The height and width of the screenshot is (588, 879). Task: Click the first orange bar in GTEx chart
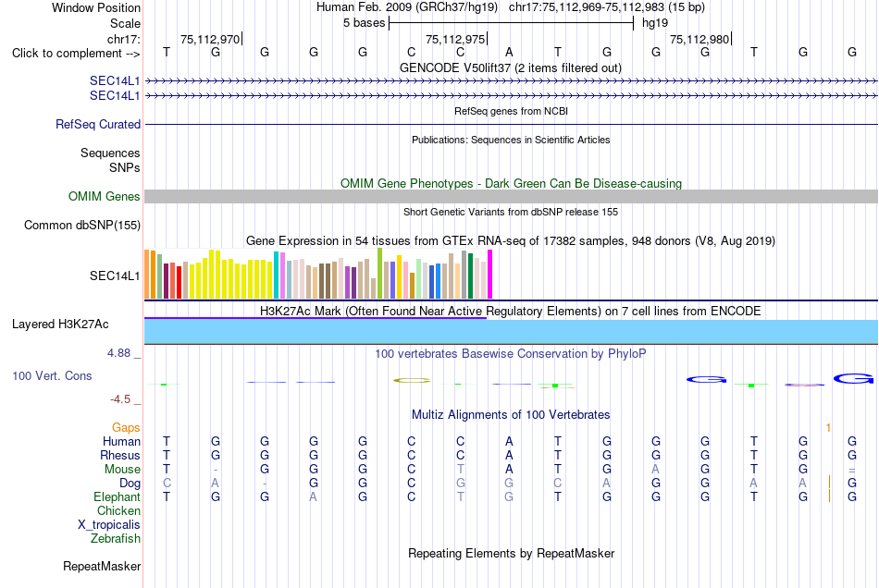147,274
